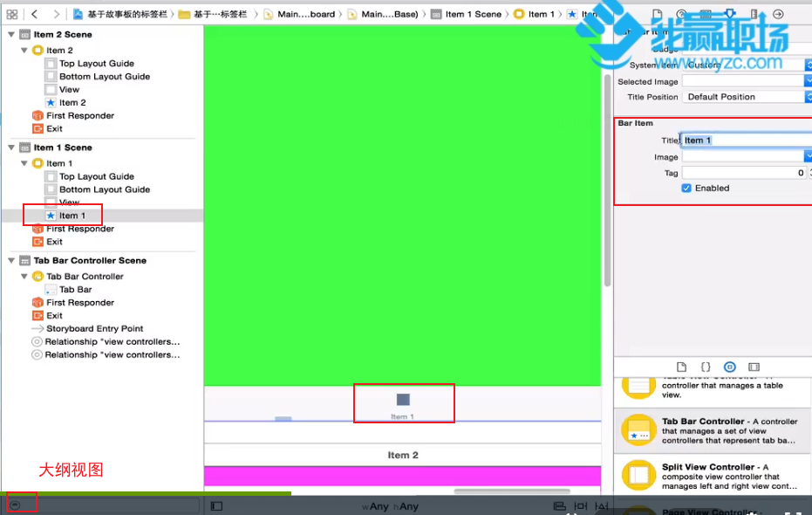Click the Bar Item Title text field
This screenshot has width=812, height=515.
pos(747,141)
